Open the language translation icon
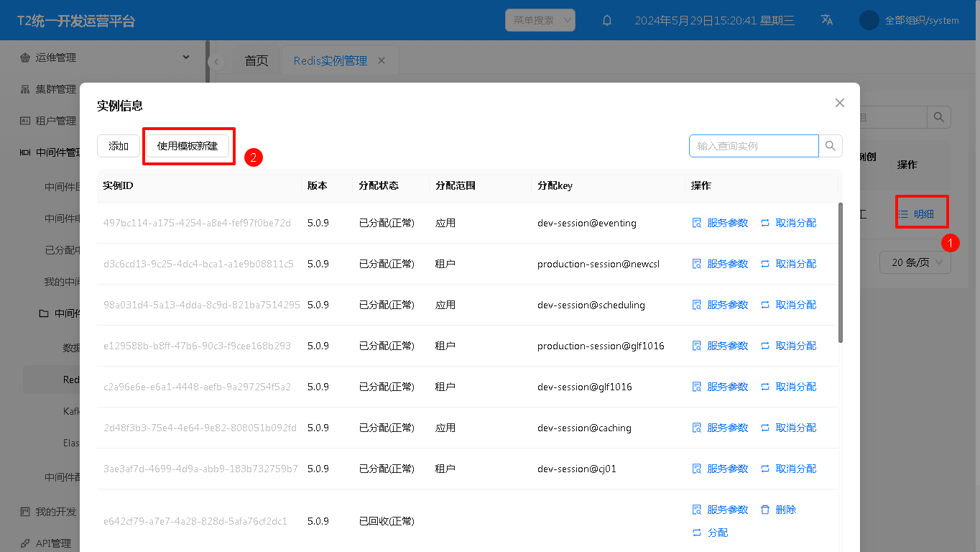 point(827,20)
